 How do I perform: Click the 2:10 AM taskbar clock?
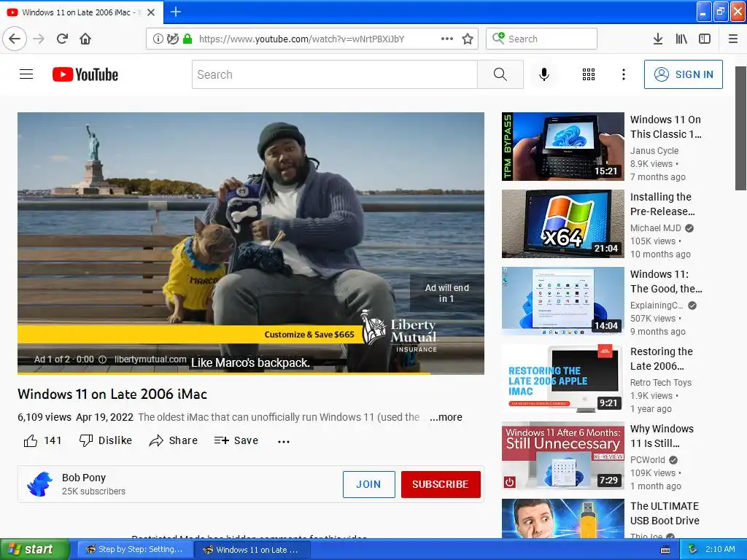pyautogui.click(x=720, y=550)
